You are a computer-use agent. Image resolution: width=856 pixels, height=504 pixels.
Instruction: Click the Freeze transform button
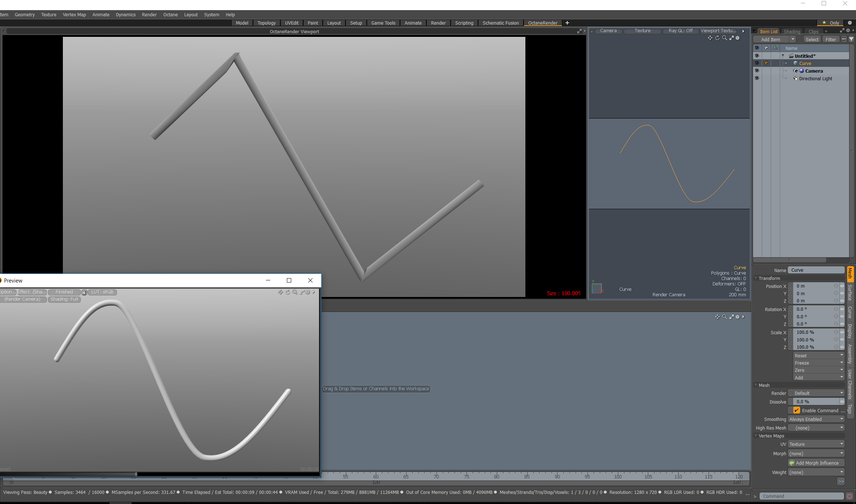[x=818, y=363]
